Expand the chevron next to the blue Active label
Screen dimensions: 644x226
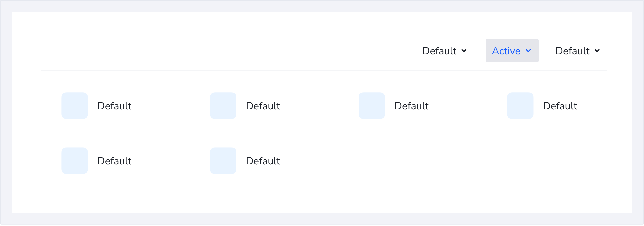tap(528, 51)
